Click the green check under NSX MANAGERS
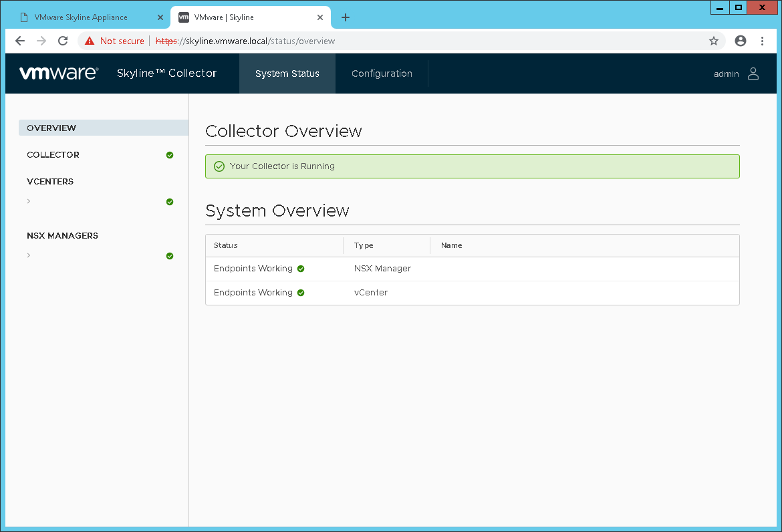 (x=170, y=256)
